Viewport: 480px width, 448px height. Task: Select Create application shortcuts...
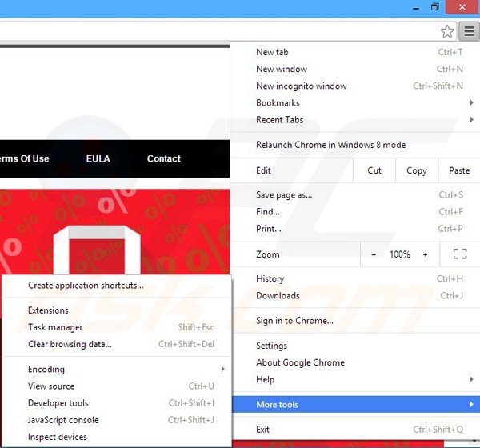coord(117,286)
